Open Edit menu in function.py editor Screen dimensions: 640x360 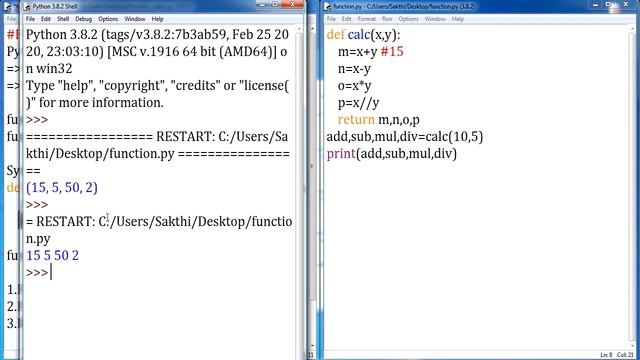pyautogui.click(x=347, y=19)
